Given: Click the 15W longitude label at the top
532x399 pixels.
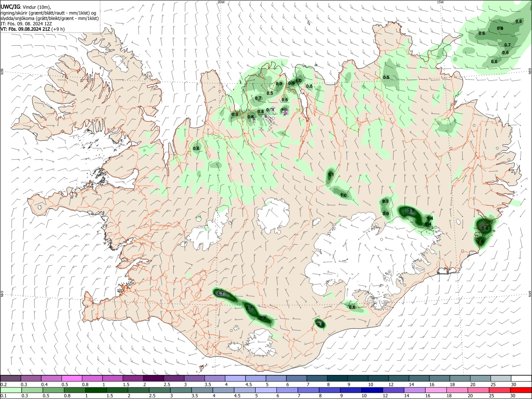Looking at the screenshot, I should [440, 2].
